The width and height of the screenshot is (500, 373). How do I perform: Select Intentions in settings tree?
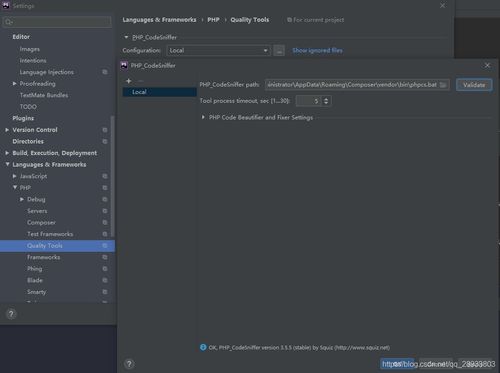(x=33, y=61)
